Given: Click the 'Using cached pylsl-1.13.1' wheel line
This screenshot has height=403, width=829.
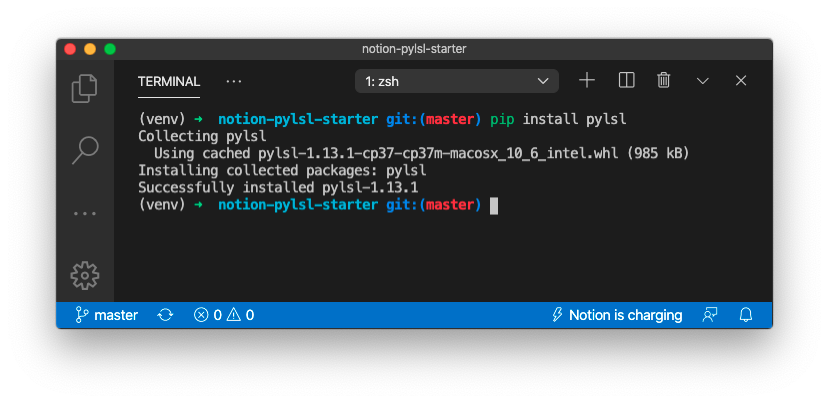Looking at the screenshot, I should pos(422,154).
